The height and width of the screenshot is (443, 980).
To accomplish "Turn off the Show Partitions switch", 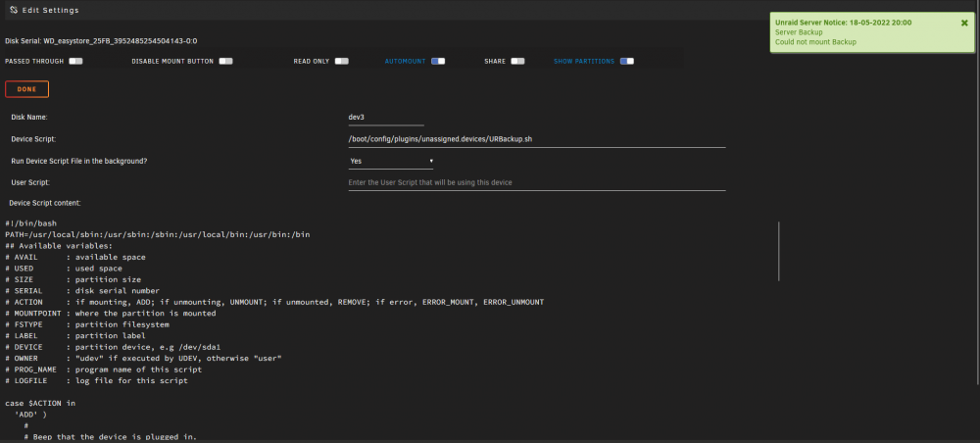I will click(627, 61).
